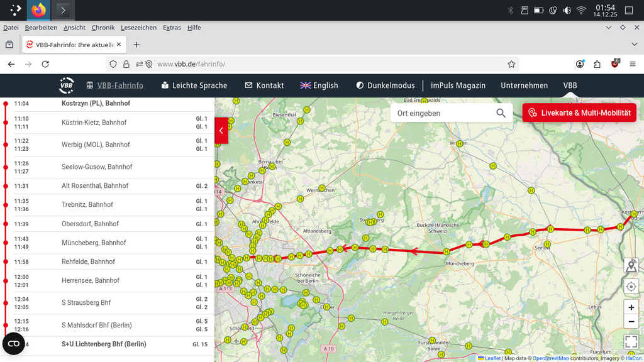This screenshot has height=362, width=644.
Task: Open HaCon attribution link
Action: pos(634,358)
